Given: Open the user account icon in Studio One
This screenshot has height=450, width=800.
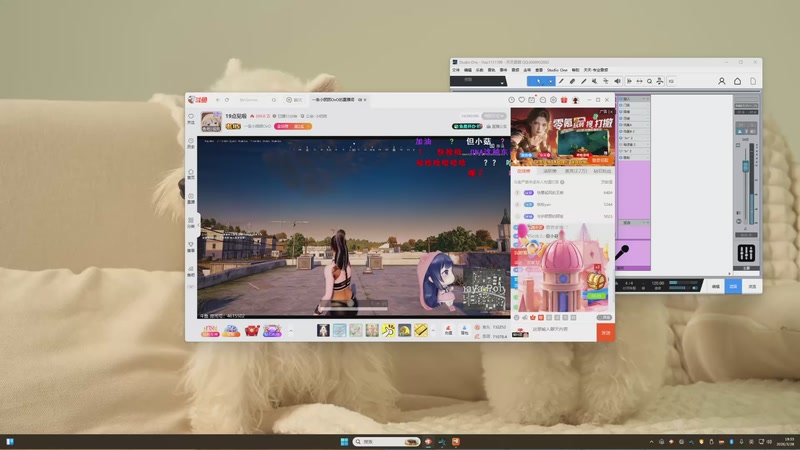Looking at the screenshot, I should click(x=721, y=81).
